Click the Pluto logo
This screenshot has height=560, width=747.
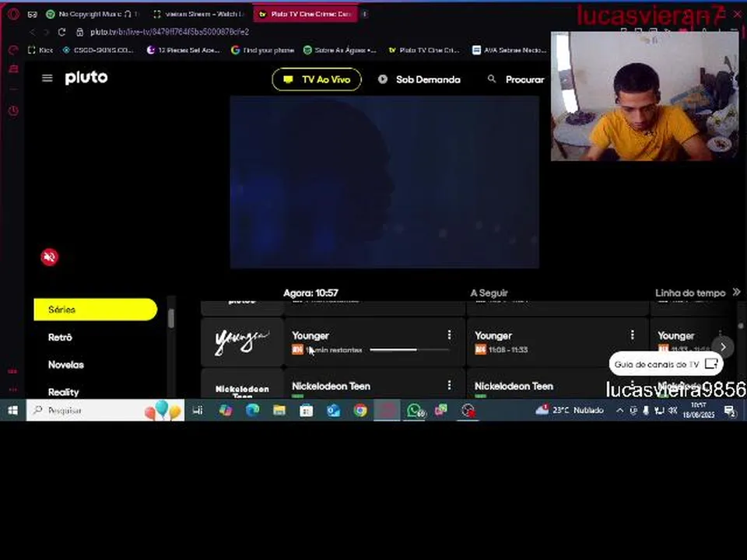point(86,78)
